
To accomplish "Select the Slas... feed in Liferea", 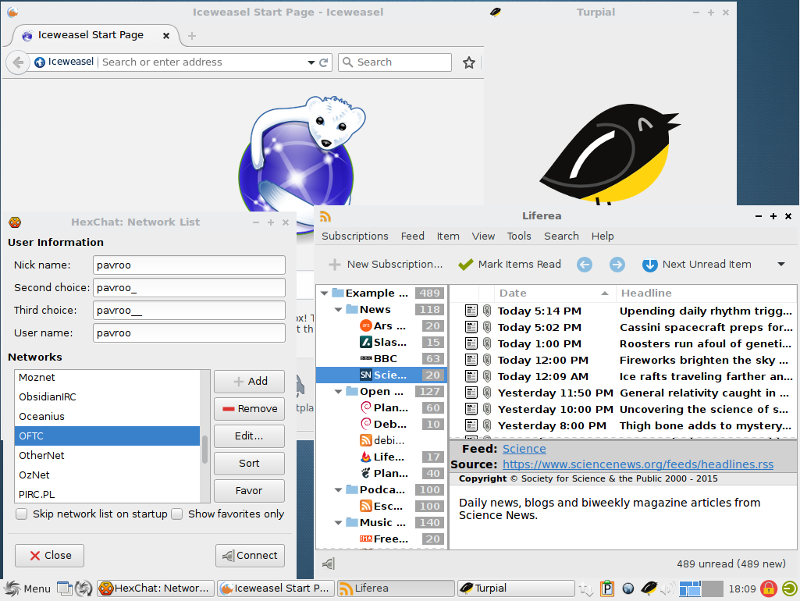I will click(381, 342).
